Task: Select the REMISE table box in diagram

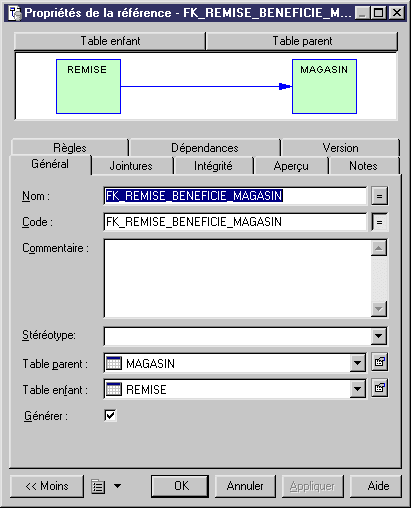Action: click(x=88, y=87)
